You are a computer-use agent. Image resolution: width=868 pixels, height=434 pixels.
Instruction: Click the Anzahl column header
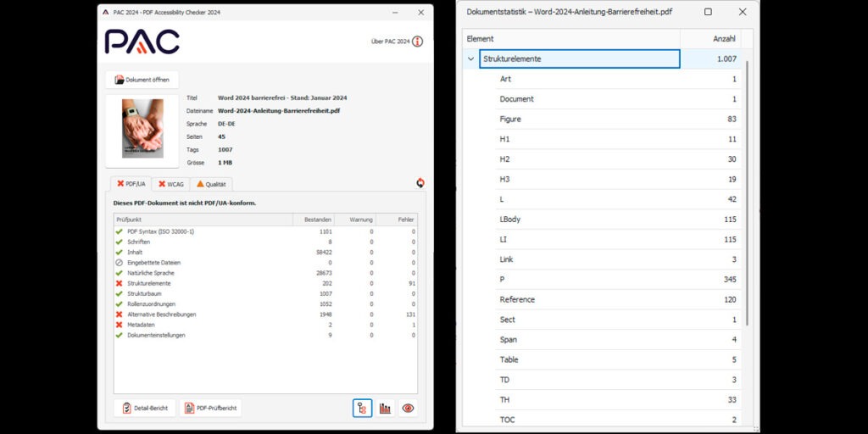coord(711,39)
